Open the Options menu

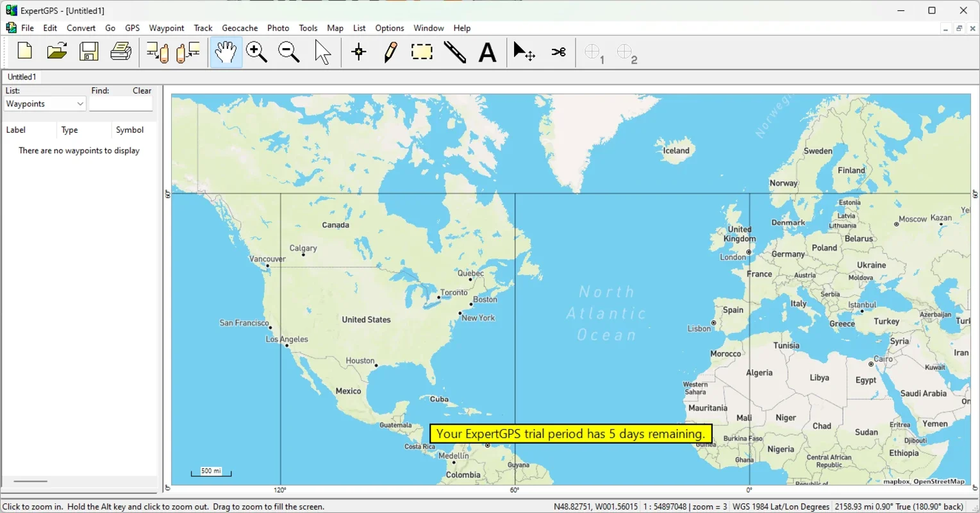coord(390,28)
